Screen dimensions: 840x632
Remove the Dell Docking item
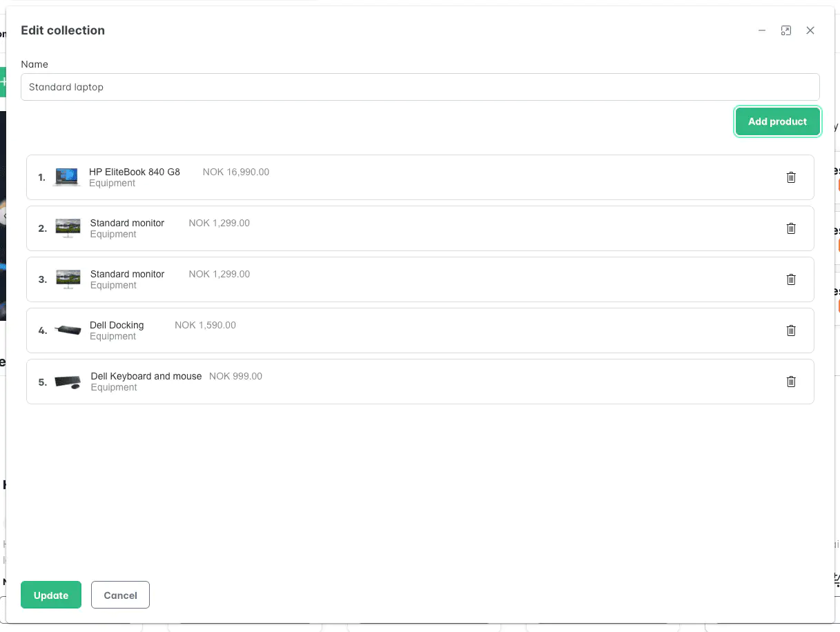pyautogui.click(x=791, y=330)
